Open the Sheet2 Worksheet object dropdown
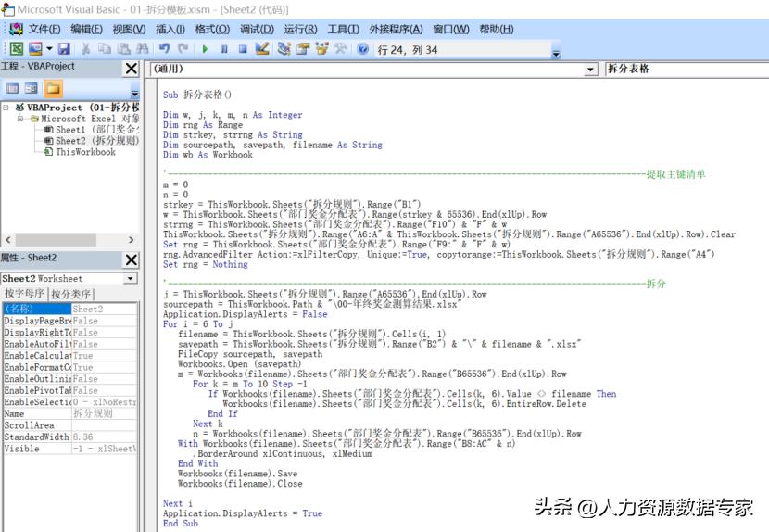The height and width of the screenshot is (532, 769). click(131, 279)
